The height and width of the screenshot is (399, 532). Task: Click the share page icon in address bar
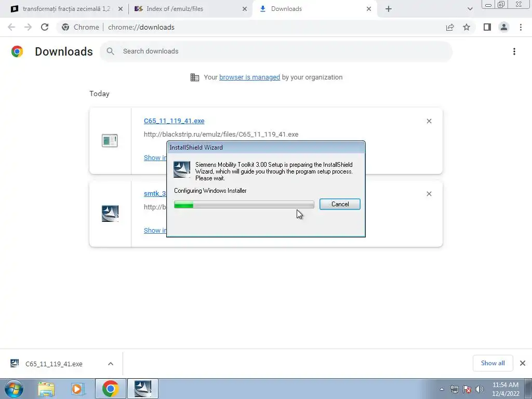point(450,27)
